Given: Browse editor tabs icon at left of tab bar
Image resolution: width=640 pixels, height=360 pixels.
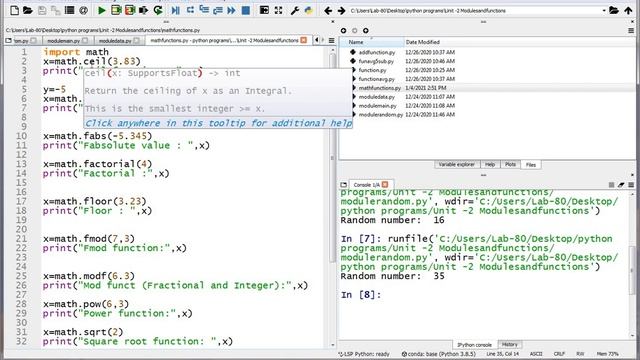Looking at the screenshot, I should click(x=9, y=40).
